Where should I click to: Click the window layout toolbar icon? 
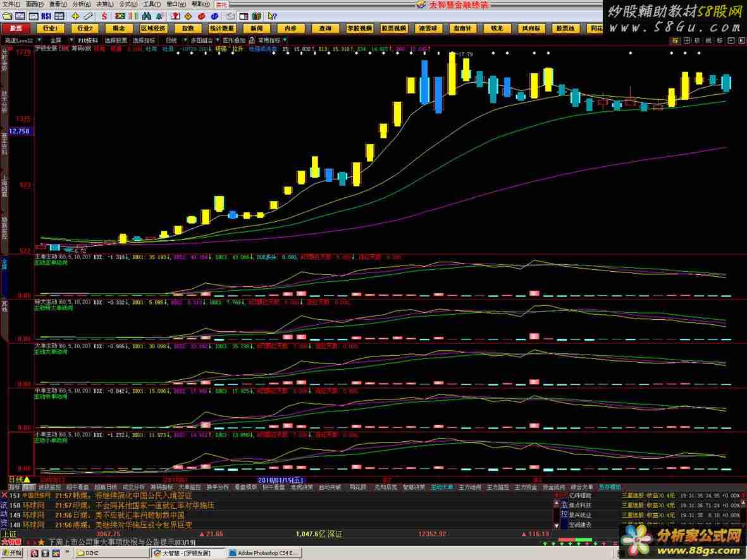244,16
